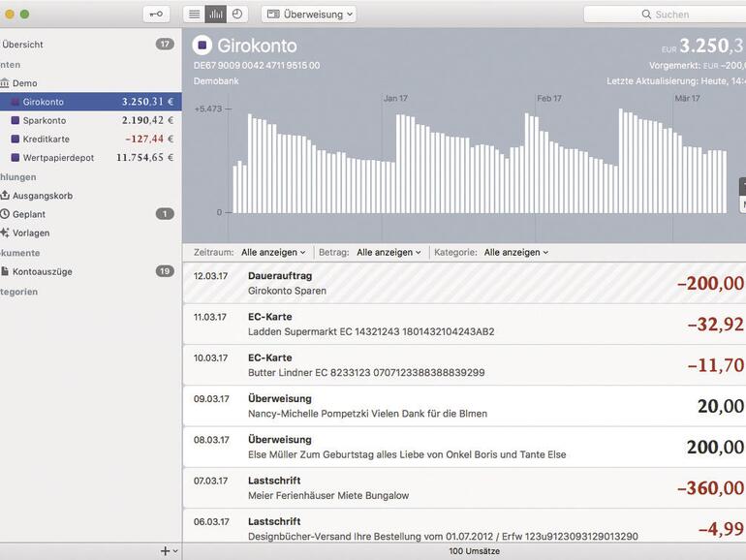Select the Wertpapierdepot account

[x=90, y=158]
